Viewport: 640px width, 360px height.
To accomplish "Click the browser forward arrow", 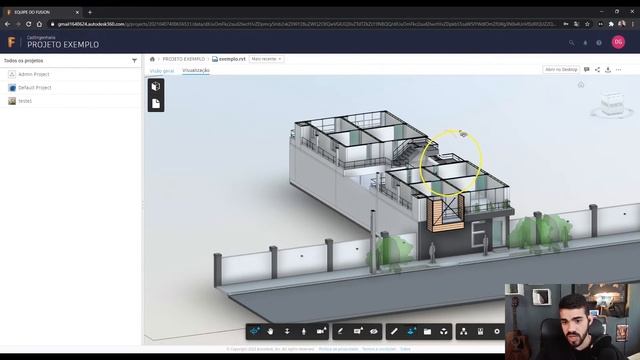I will (18, 24).
